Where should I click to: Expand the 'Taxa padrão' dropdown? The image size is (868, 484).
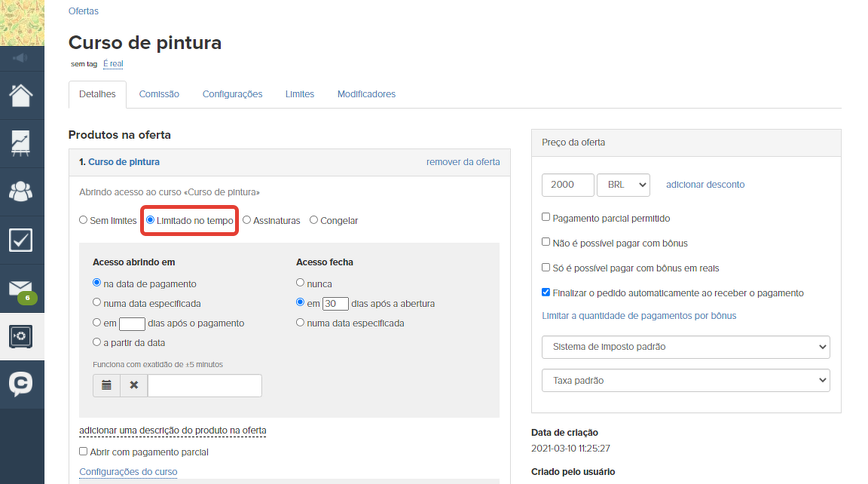685,381
